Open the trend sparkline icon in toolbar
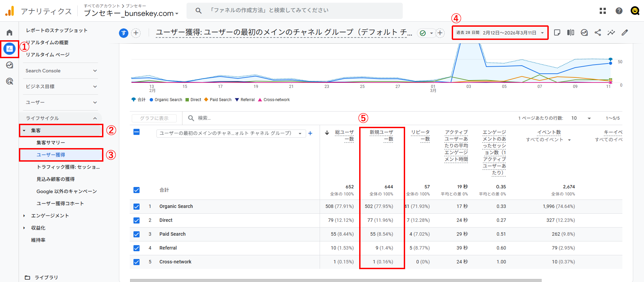This screenshot has height=282, width=644. [x=611, y=32]
